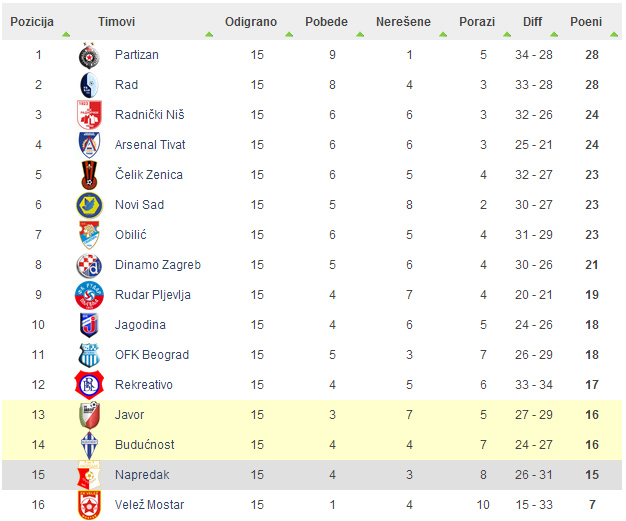The image size is (626, 521).
Task: Open the Velež Mostar red star crest
Action: tap(89, 505)
